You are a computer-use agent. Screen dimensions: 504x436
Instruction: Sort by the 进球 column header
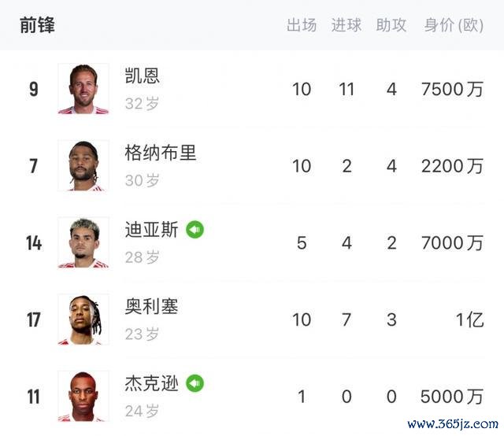[346, 25]
